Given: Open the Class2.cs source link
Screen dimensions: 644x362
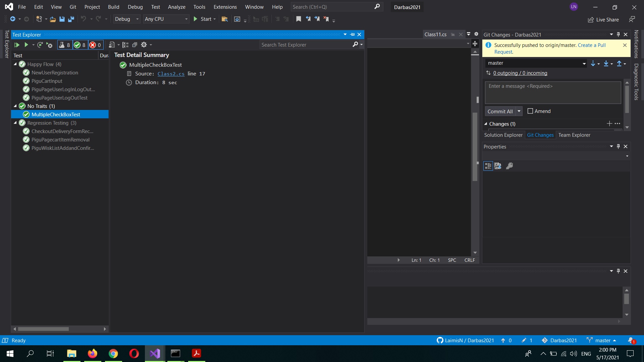Looking at the screenshot, I should click(x=171, y=74).
